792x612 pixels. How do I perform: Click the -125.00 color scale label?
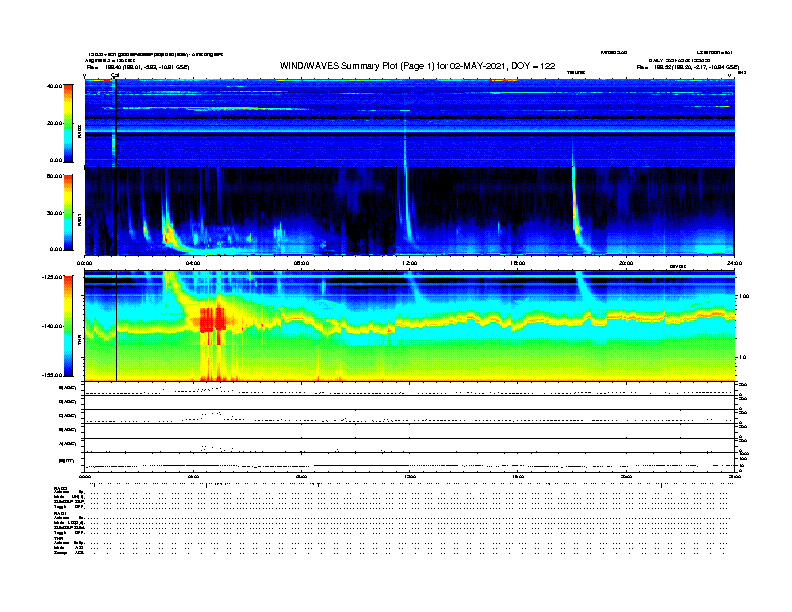coord(52,277)
